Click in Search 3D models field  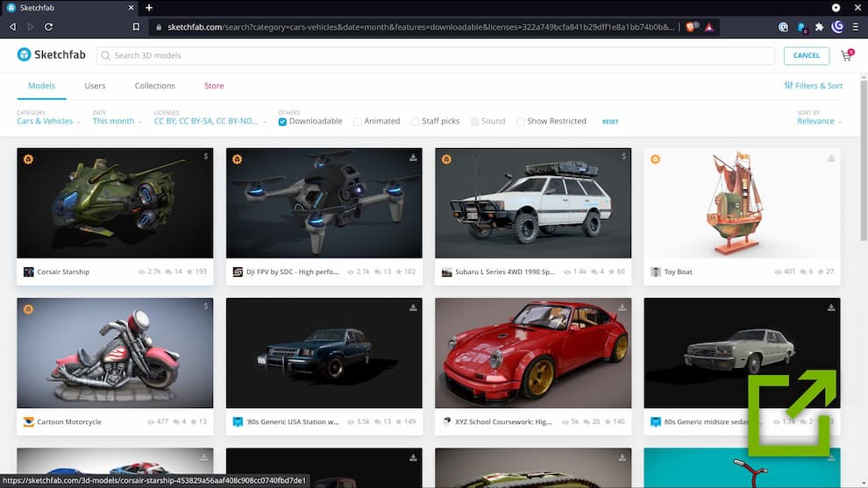point(438,55)
